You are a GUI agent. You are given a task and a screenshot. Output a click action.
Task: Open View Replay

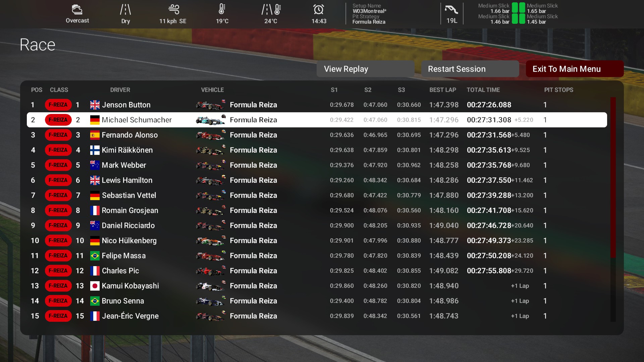pyautogui.click(x=365, y=69)
